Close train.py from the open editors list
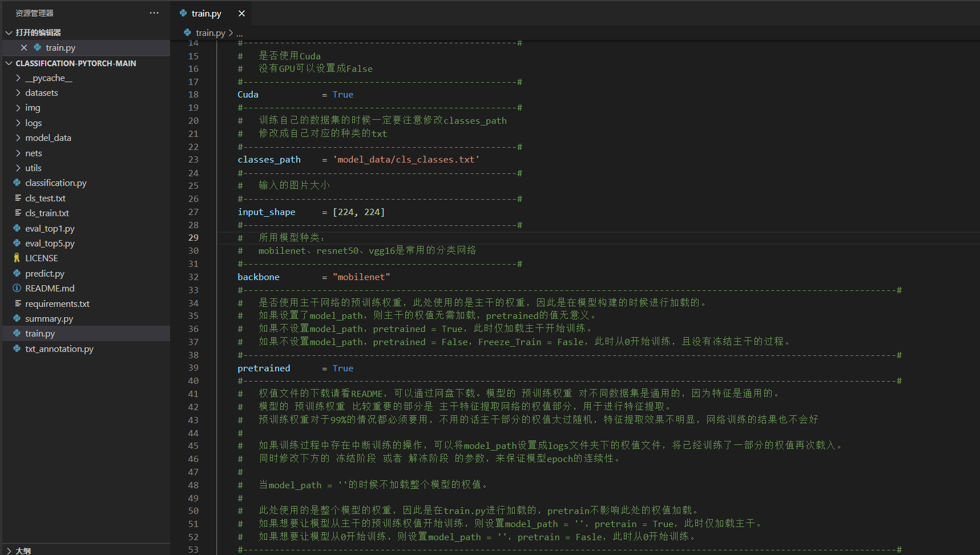This screenshot has height=555, width=980. (23, 47)
